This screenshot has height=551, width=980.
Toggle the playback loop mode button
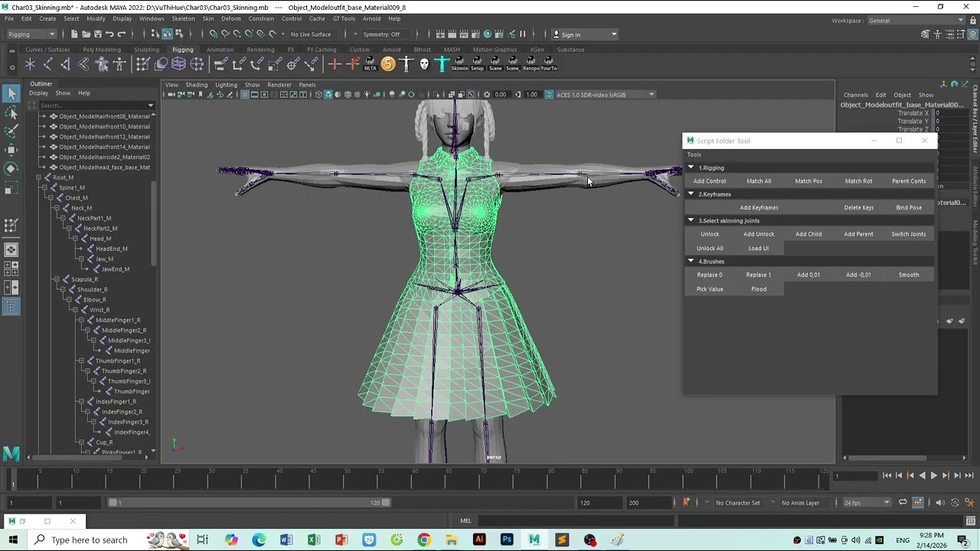click(x=903, y=503)
